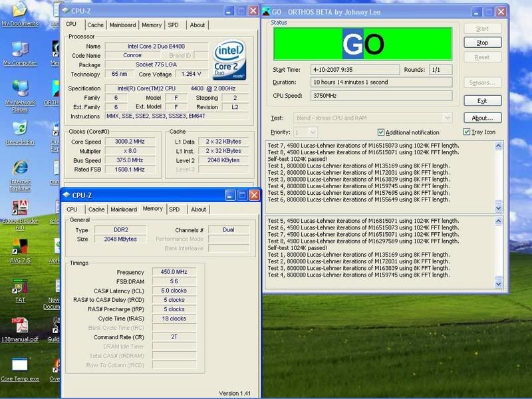532x399 pixels.
Task: Click the FSB:DRAM ratio value "5:6"
Action: [174, 281]
